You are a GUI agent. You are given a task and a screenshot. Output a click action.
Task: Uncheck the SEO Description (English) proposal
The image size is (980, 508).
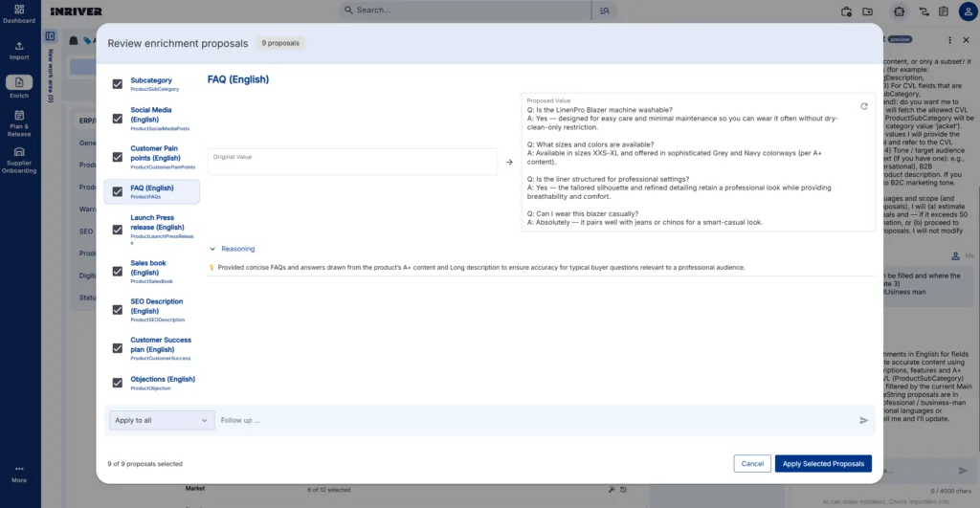pos(118,310)
